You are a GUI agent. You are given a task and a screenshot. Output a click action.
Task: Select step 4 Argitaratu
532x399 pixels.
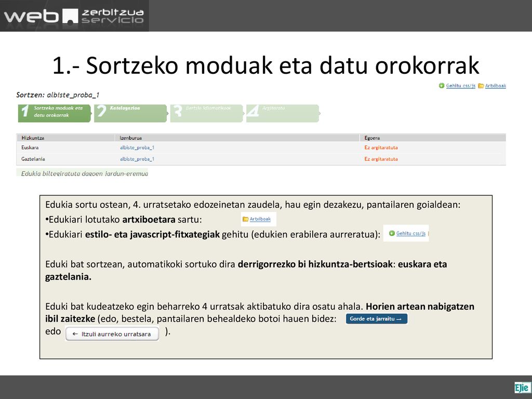tap(283, 113)
